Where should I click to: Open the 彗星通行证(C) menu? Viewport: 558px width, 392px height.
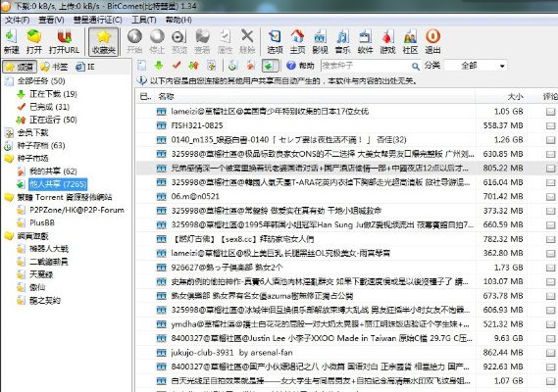(x=97, y=20)
